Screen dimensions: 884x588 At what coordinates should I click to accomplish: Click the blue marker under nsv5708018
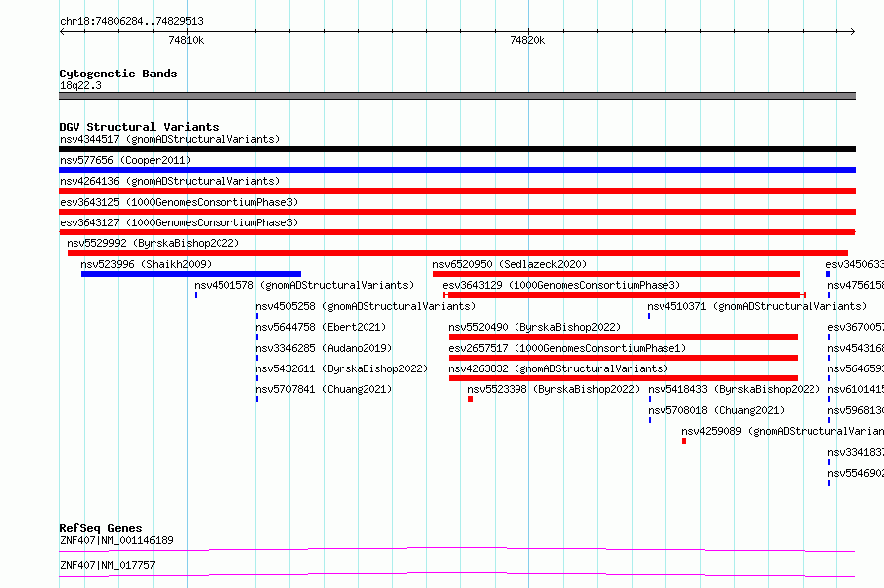click(650, 420)
